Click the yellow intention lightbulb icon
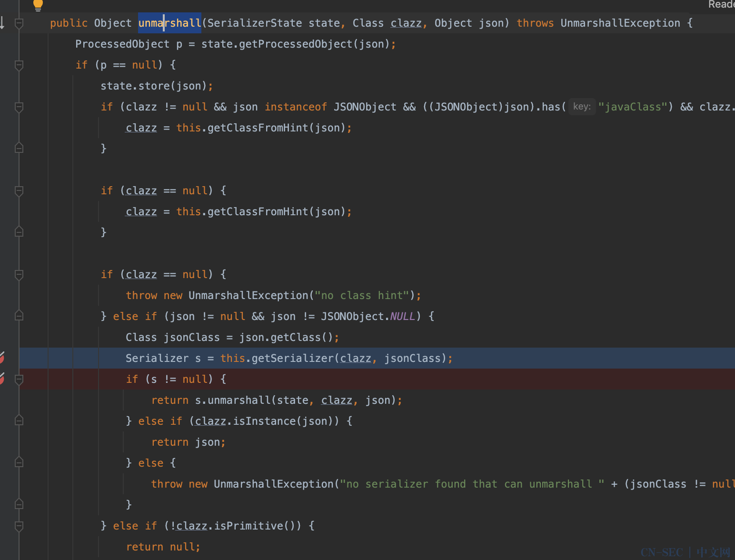 38,5
